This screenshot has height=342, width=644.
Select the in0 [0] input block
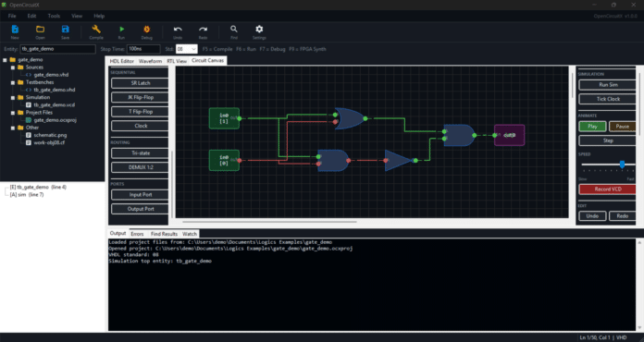point(224,160)
